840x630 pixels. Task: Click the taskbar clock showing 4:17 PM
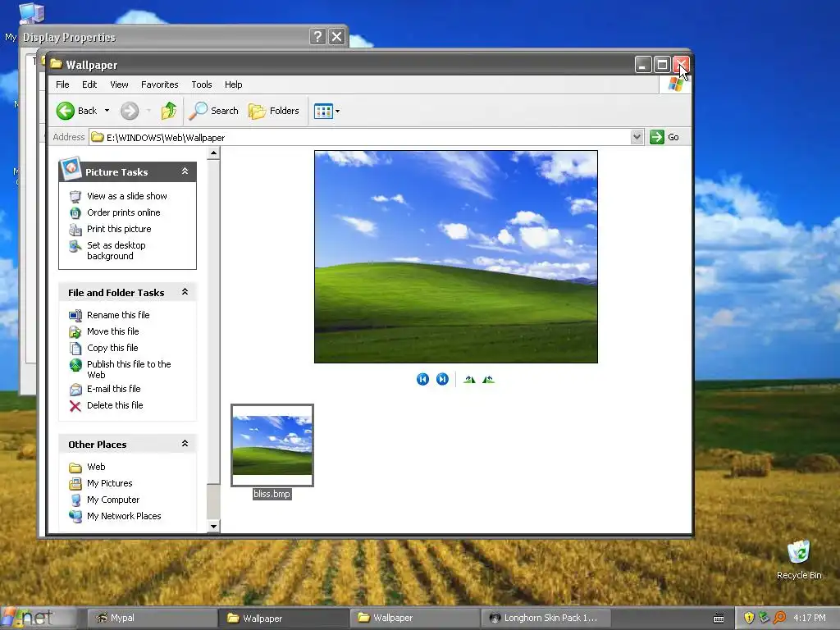click(810, 618)
